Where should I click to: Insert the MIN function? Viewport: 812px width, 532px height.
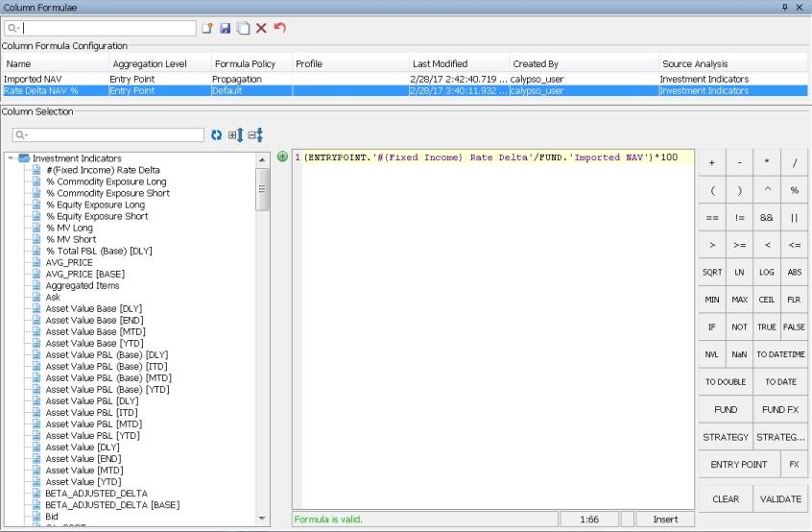pyautogui.click(x=712, y=300)
